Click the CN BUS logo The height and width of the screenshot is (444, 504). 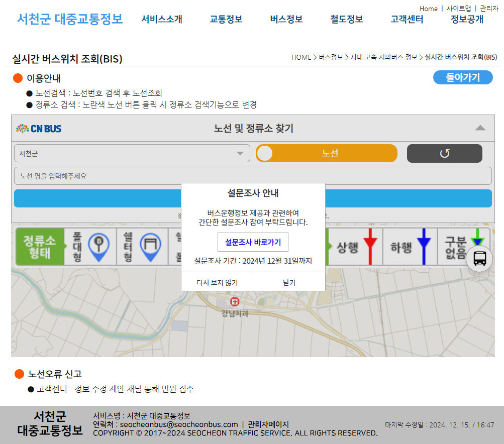point(39,129)
